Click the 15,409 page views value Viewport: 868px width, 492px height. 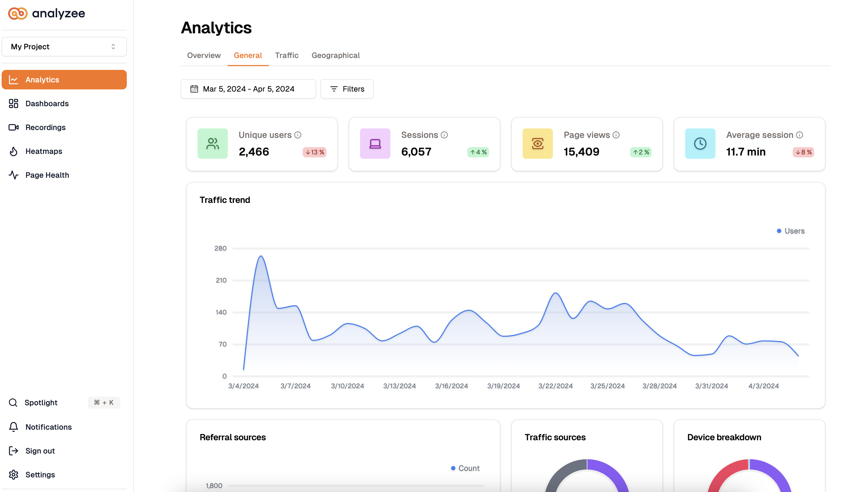(x=581, y=152)
